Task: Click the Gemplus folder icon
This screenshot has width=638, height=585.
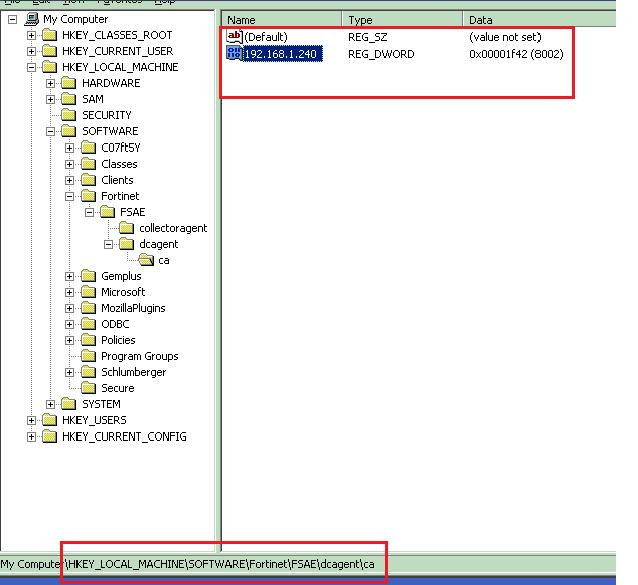Action: point(88,276)
